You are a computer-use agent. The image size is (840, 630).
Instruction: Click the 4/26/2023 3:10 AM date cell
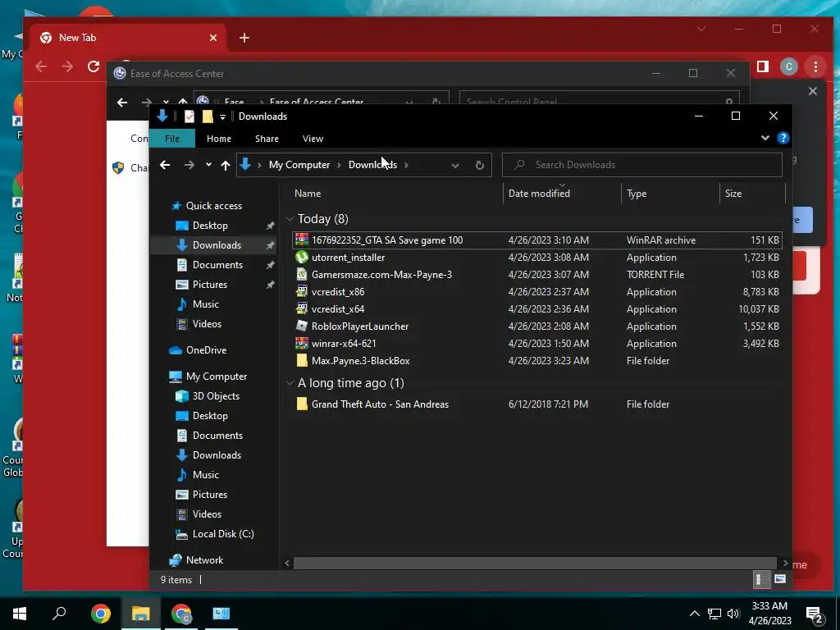[548, 240]
